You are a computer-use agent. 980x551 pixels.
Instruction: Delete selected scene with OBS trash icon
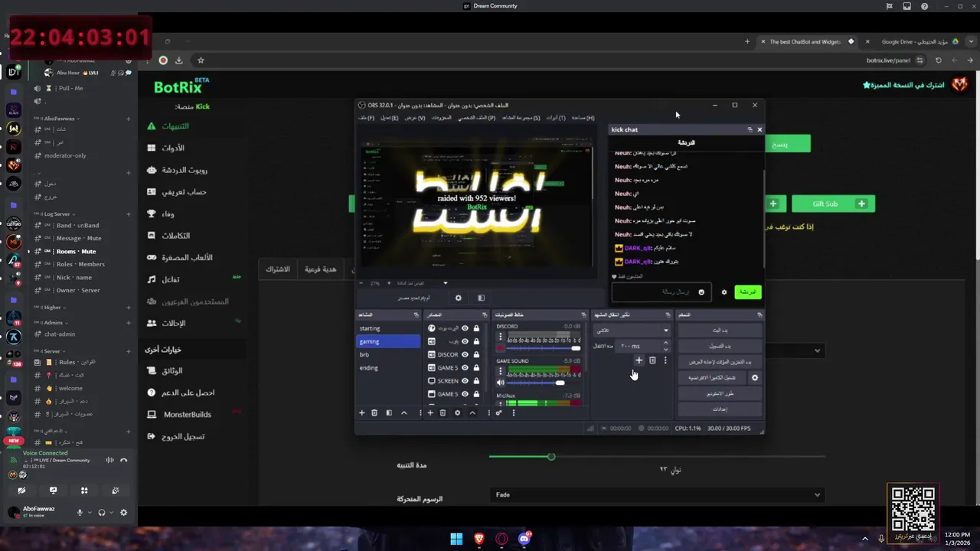(374, 412)
